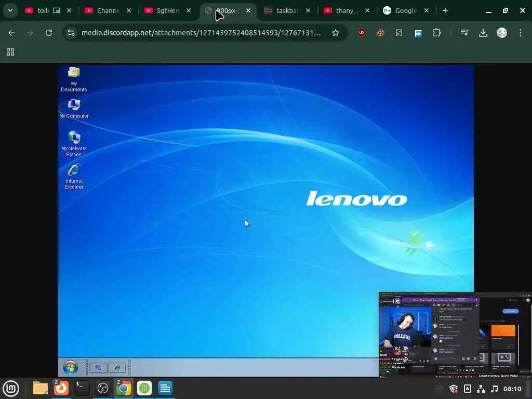Open a new tab with plus button
The width and height of the screenshot is (532, 399).
pyautogui.click(x=445, y=10)
